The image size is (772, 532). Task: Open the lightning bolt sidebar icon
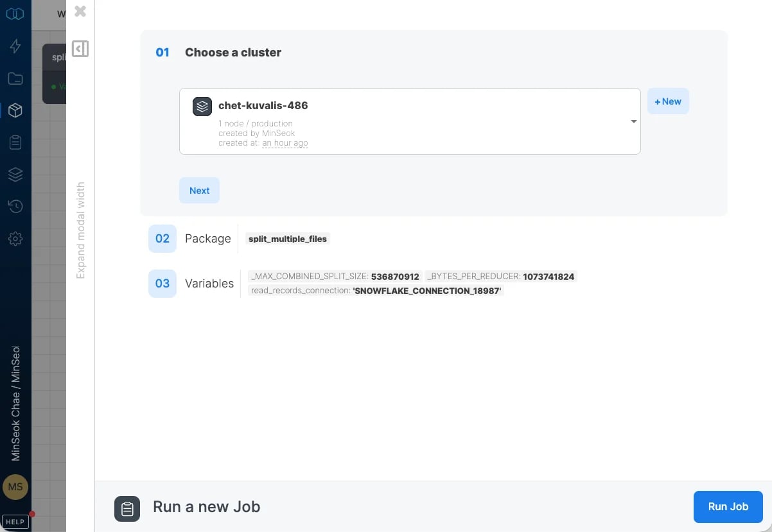tap(15, 46)
